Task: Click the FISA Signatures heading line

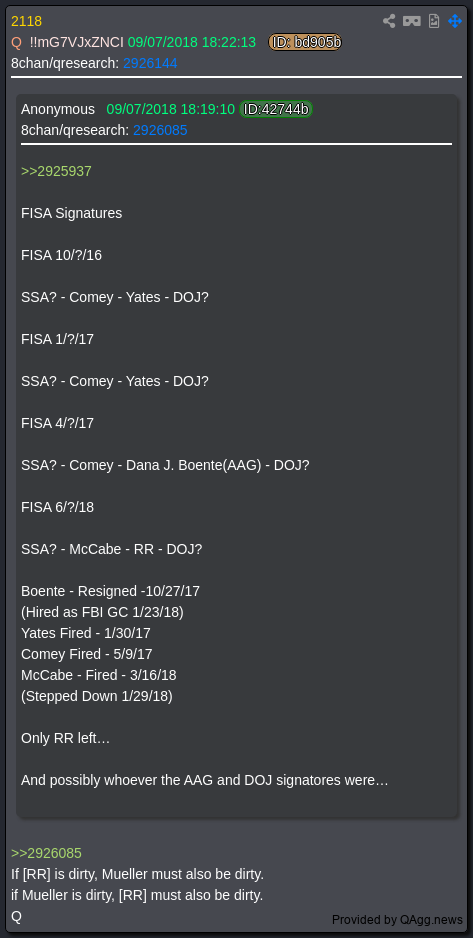Action: click(x=72, y=214)
